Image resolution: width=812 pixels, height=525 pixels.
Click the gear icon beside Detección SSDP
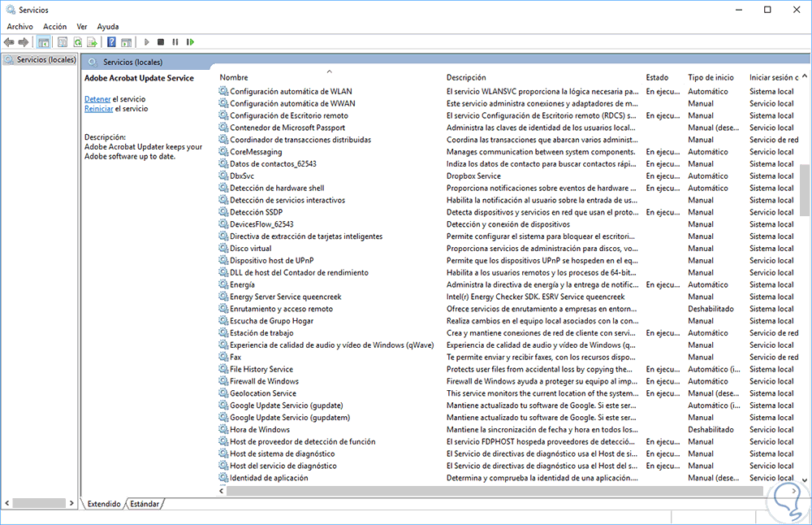tap(223, 212)
